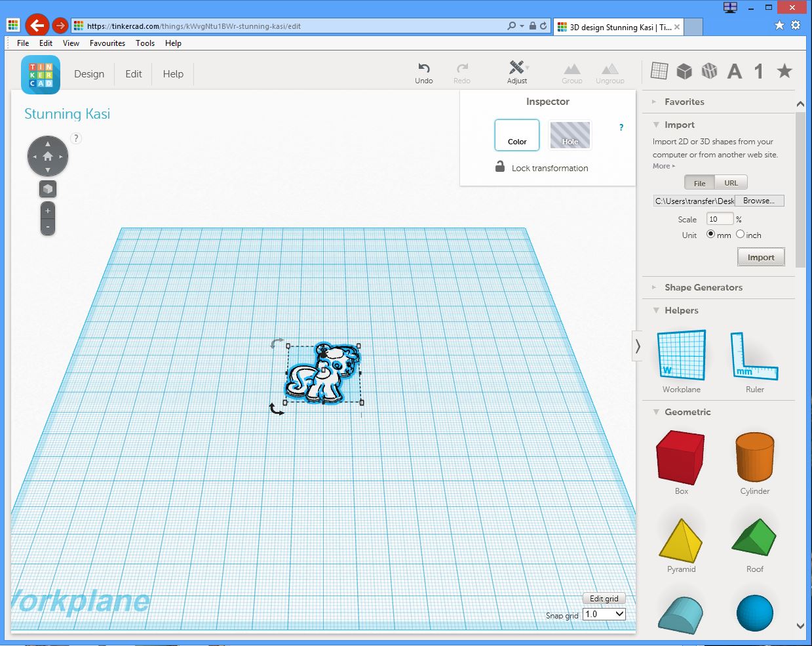The image size is (812, 646).
Task: Click the home view button on the view control
Action: tap(48, 157)
